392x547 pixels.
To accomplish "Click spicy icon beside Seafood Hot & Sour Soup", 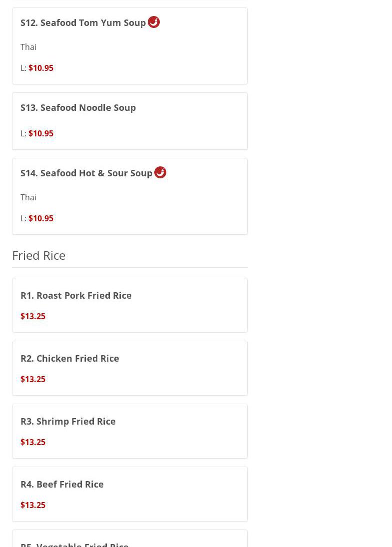I will tap(160, 172).
